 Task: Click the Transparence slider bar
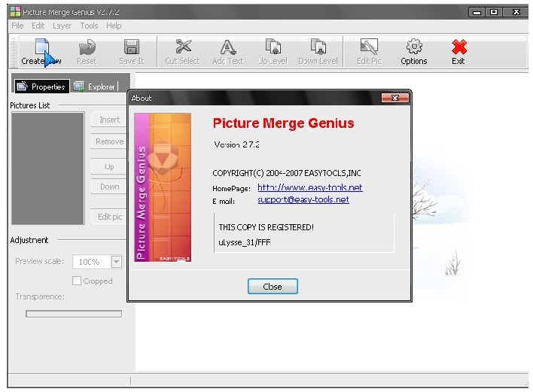[74, 314]
